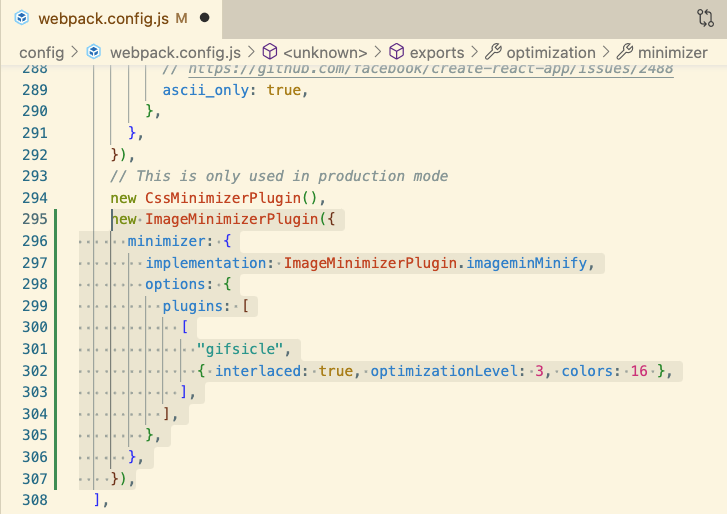Open the create-react-app GitHub issue link
Screen dimensions: 727x514
(431, 70)
